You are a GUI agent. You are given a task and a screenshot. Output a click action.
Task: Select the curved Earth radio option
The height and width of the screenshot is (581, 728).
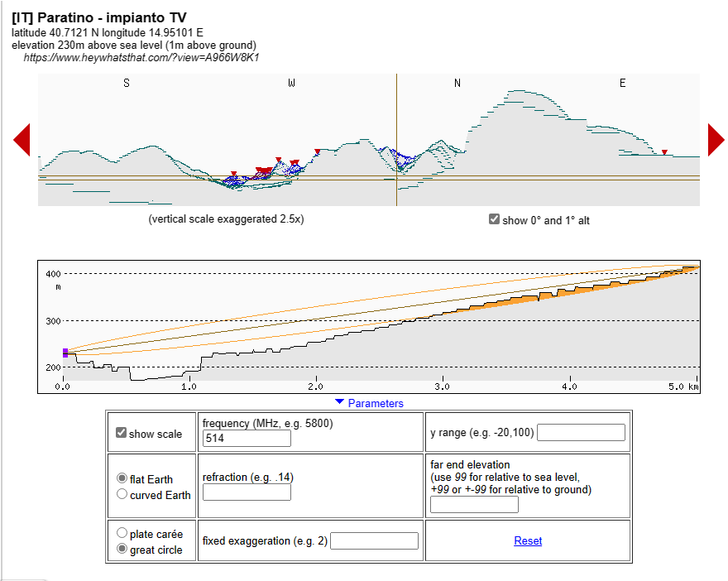tap(122, 494)
